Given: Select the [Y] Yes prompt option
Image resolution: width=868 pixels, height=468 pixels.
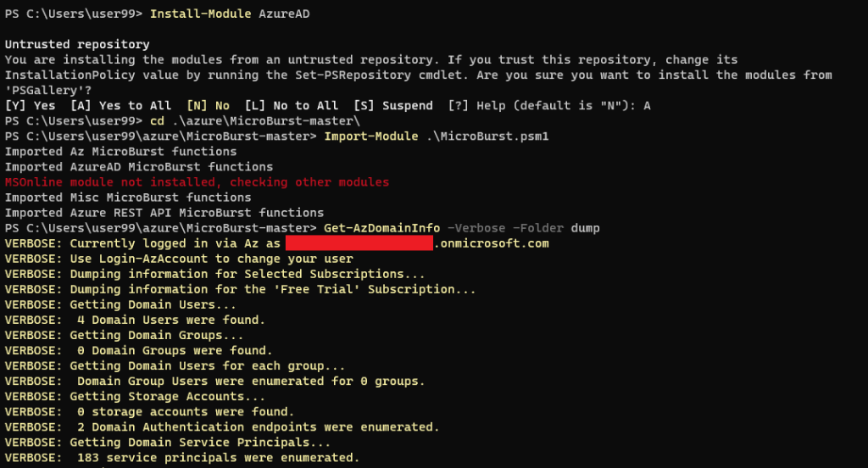Looking at the screenshot, I should (x=31, y=105).
